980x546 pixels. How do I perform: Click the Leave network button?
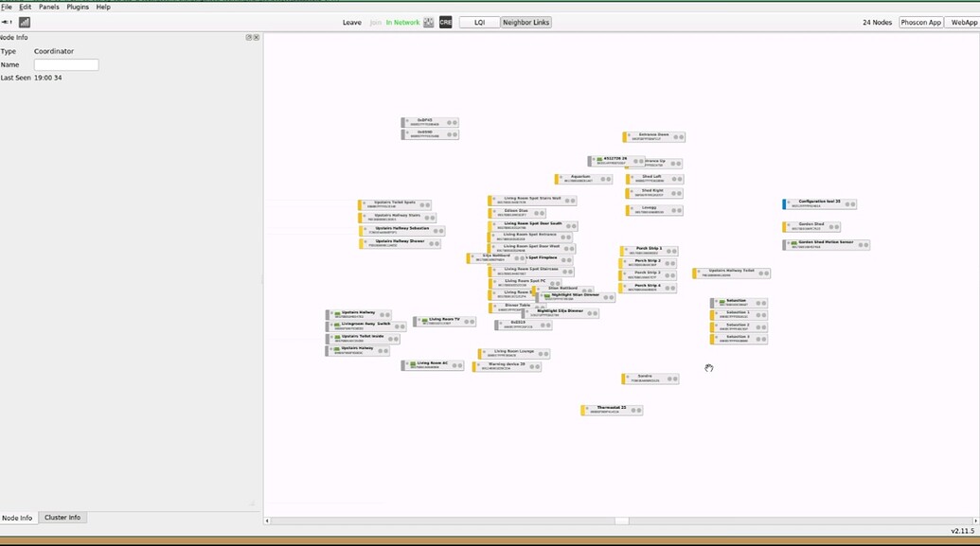[x=351, y=22]
